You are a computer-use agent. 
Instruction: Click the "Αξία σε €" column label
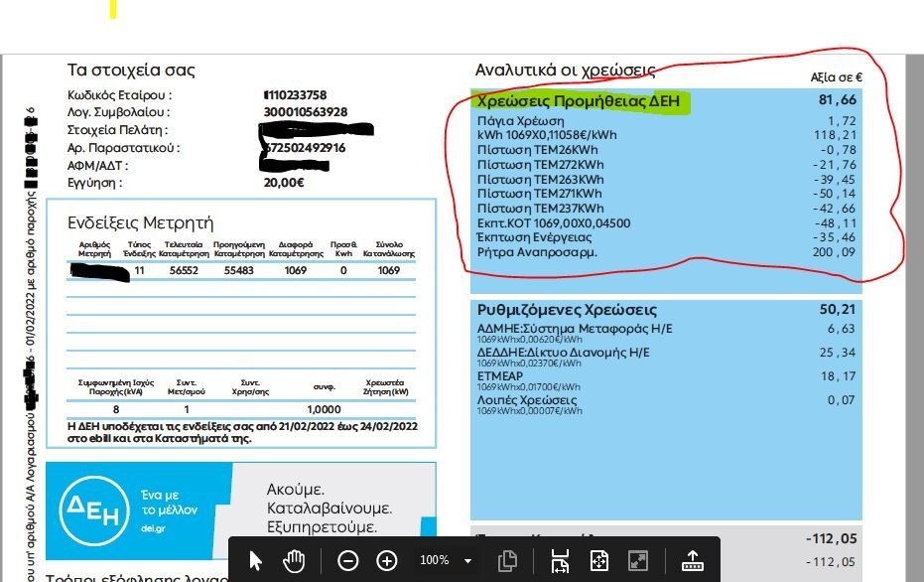tap(837, 77)
